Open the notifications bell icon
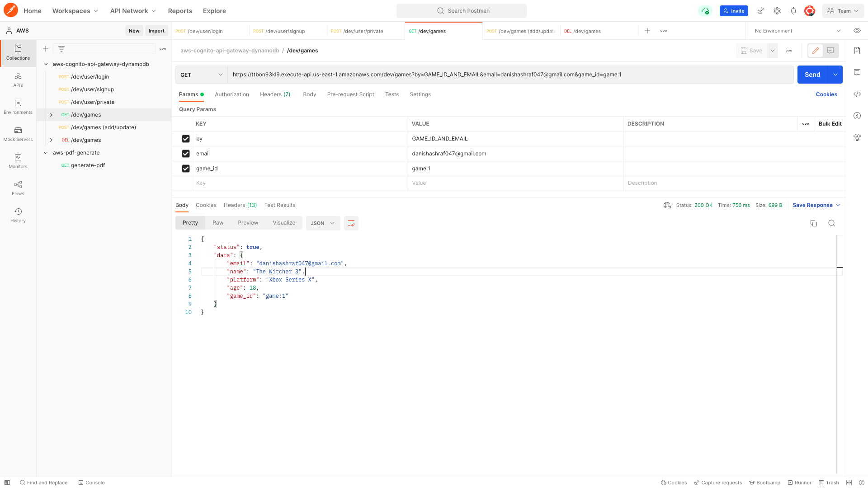The height and width of the screenshot is (488, 868). pos(793,11)
